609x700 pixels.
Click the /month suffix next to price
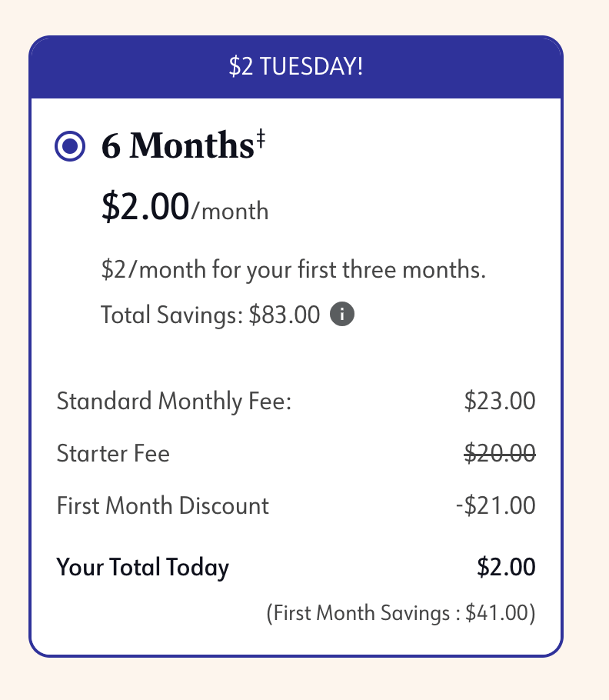230,211
